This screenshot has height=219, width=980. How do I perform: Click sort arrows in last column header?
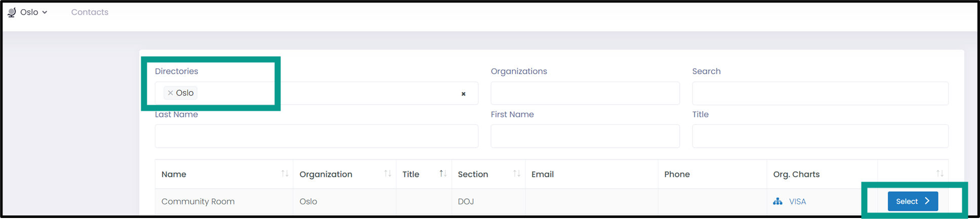(940, 173)
